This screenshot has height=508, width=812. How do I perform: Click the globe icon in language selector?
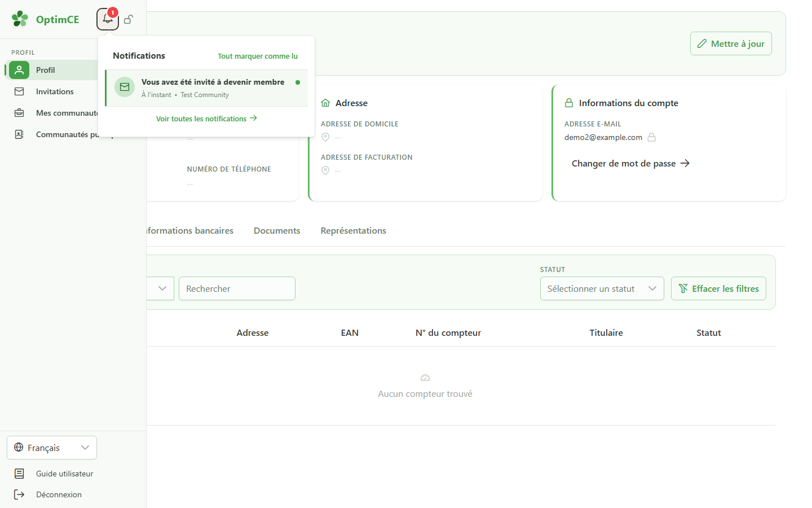(x=19, y=448)
